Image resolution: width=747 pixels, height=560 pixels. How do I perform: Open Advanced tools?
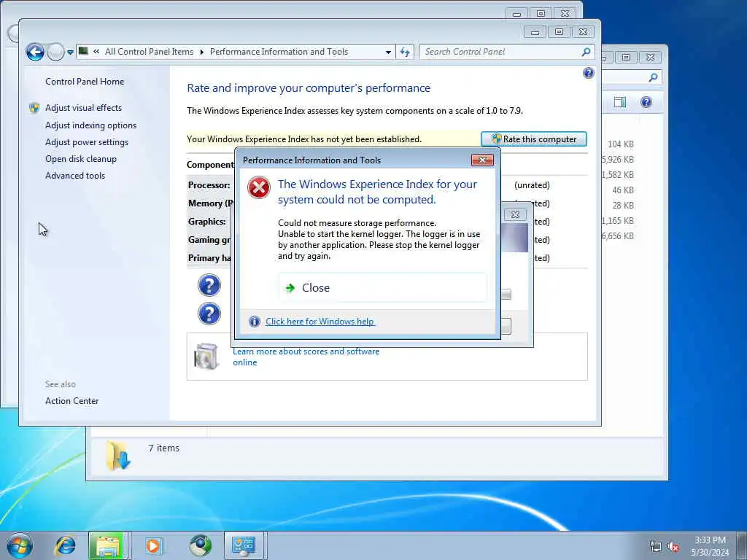[x=75, y=175]
